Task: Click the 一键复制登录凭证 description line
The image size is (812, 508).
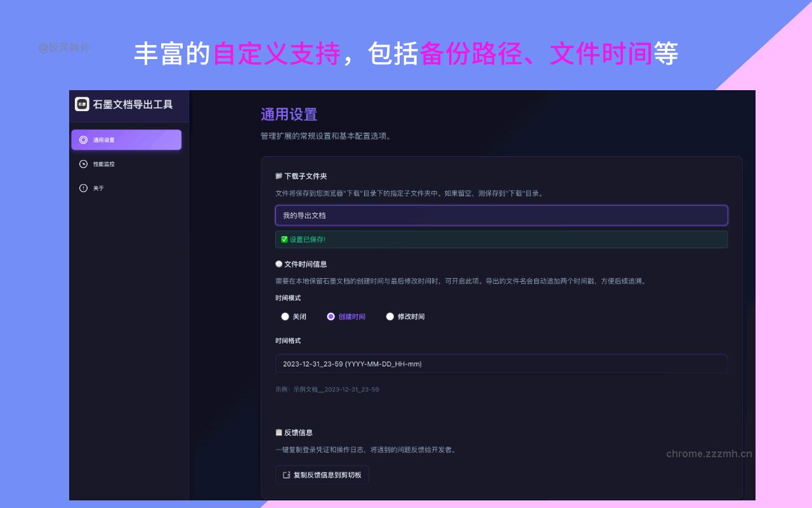Action: coord(365,450)
